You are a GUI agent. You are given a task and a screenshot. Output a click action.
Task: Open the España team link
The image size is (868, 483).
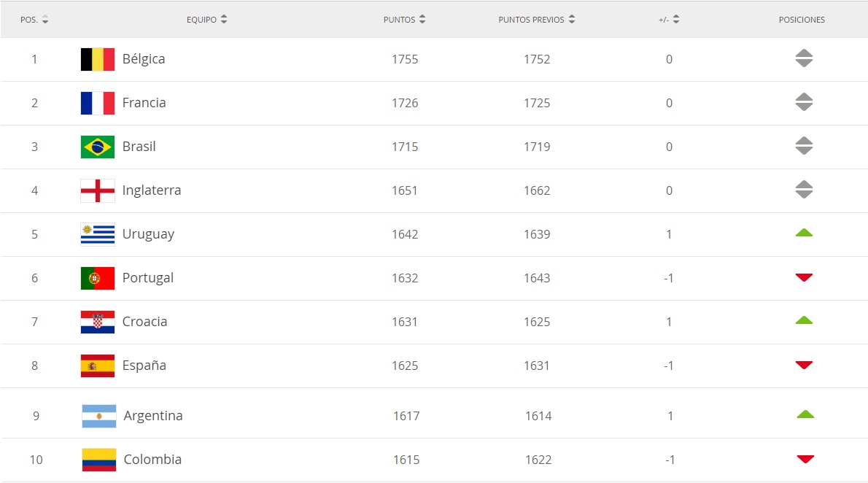144,366
